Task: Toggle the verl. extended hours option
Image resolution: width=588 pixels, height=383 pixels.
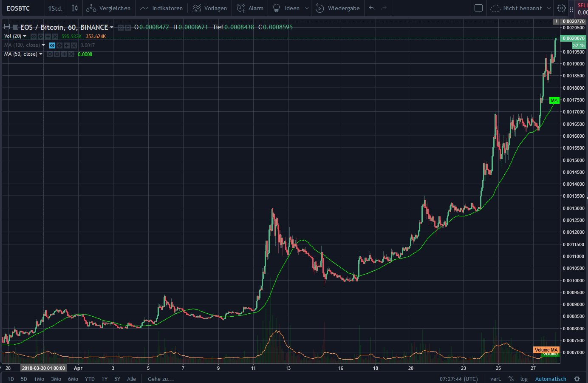Action: click(x=496, y=379)
